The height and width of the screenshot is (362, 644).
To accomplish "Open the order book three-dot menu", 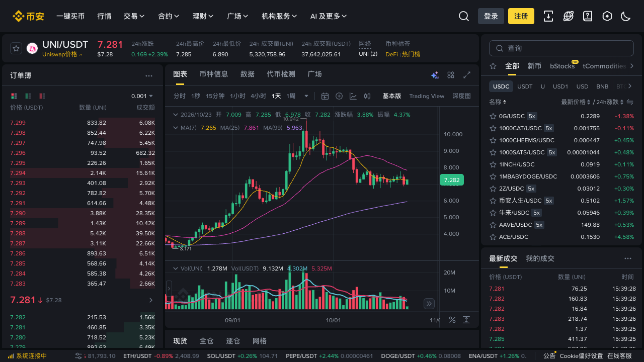I will pos(149,76).
